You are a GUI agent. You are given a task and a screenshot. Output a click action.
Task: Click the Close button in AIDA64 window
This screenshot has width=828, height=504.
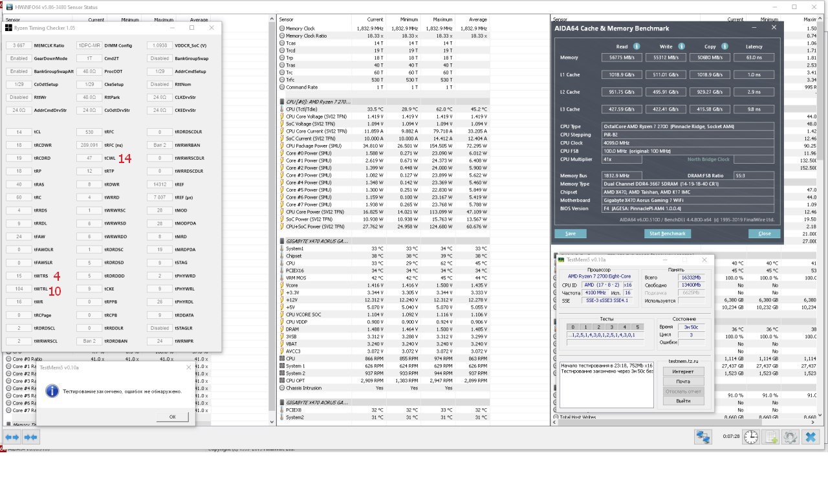(x=764, y=234)
